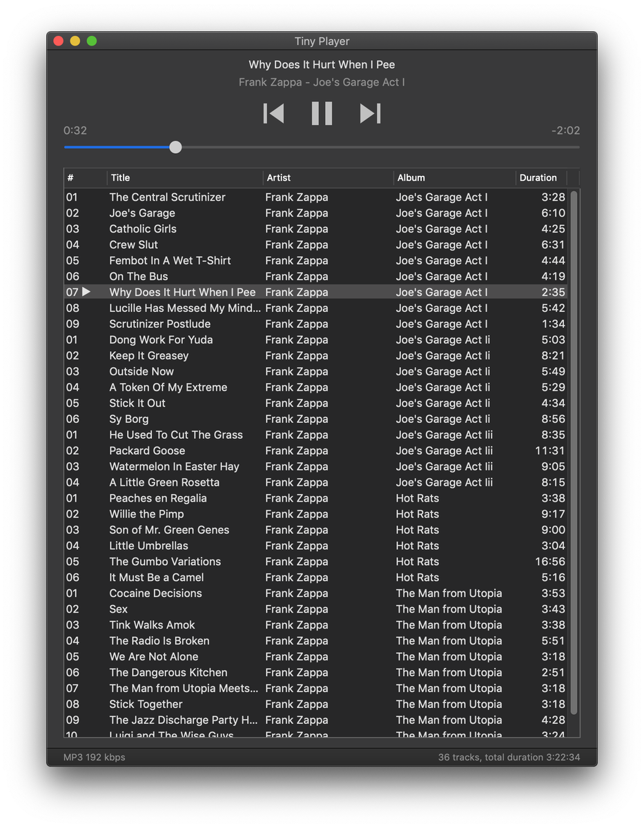Pick Cocaine Decisions from the playlist

pos(315,593)
